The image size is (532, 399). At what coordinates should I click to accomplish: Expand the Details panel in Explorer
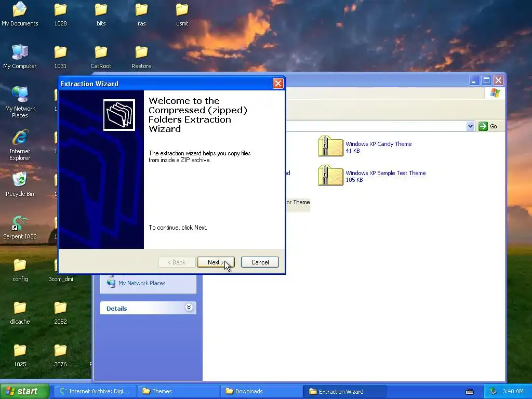[x=189, y=308]
